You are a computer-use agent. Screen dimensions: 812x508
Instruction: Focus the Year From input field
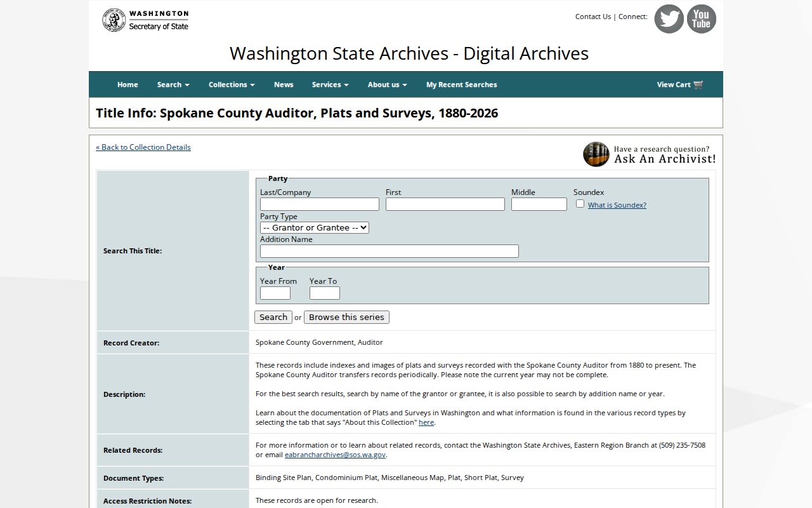coord(275,293)
